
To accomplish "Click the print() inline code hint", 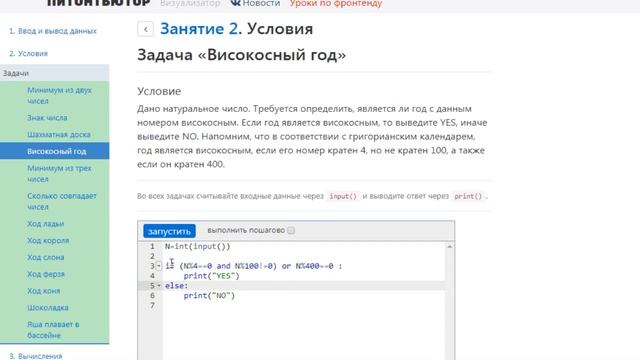I will click(468, 196).
